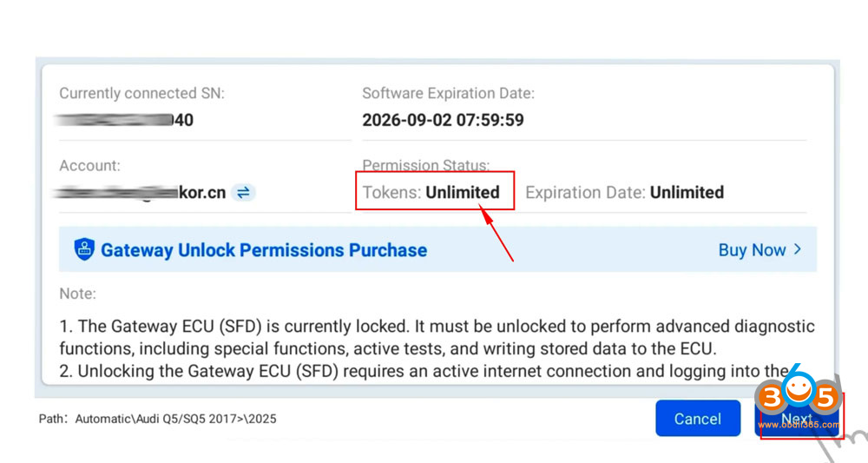Click the Account label
868x463 pixels.
(x=89, y=165)
